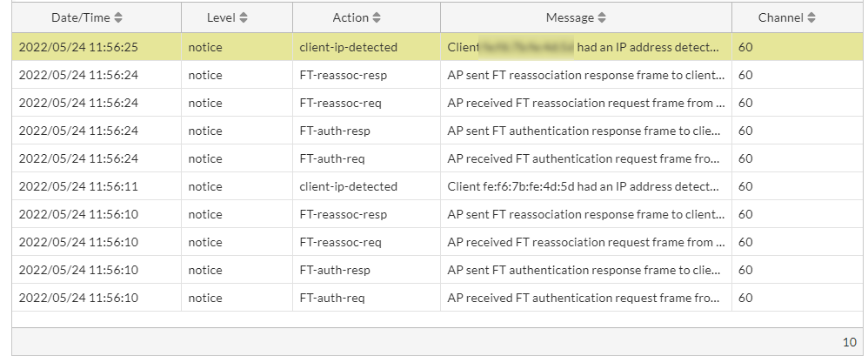Click the Message column sort icon
This screenshot has width=868, height=356.
(x=602, y=17)
